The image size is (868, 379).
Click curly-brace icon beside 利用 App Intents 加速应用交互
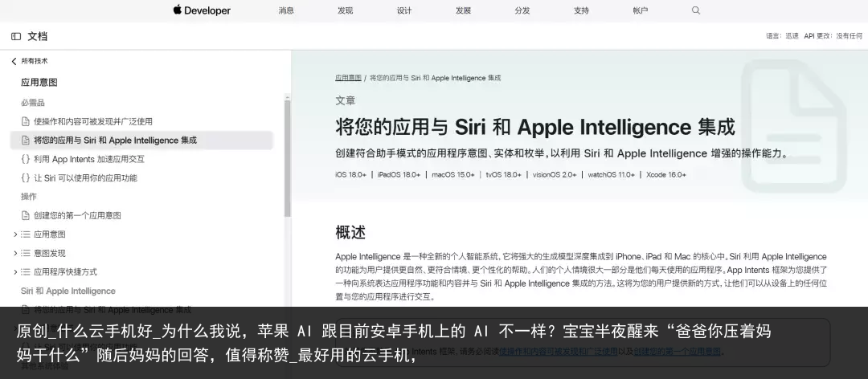(25, 159)
